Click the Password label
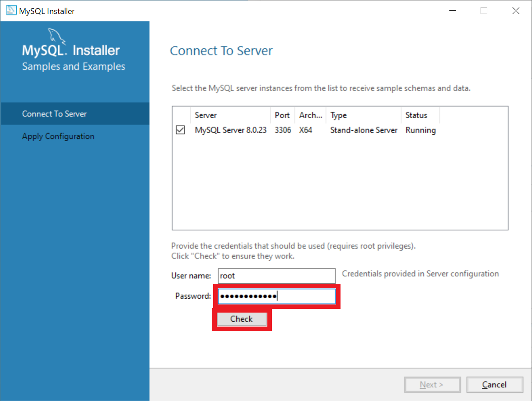The height and width of the screenshot is (401, 532). (x=193, y=296)
